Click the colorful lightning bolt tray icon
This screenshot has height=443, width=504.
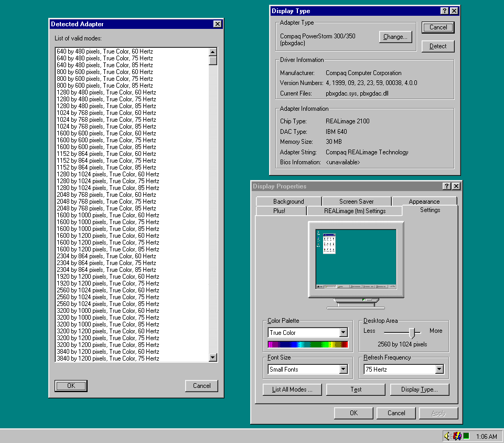coord(457,436)
